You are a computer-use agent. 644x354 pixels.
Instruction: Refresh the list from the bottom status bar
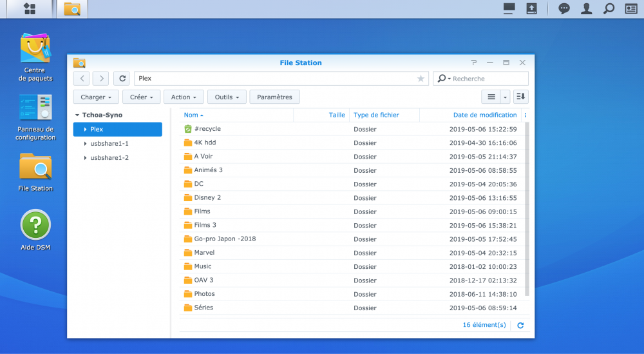pos(521,326)
